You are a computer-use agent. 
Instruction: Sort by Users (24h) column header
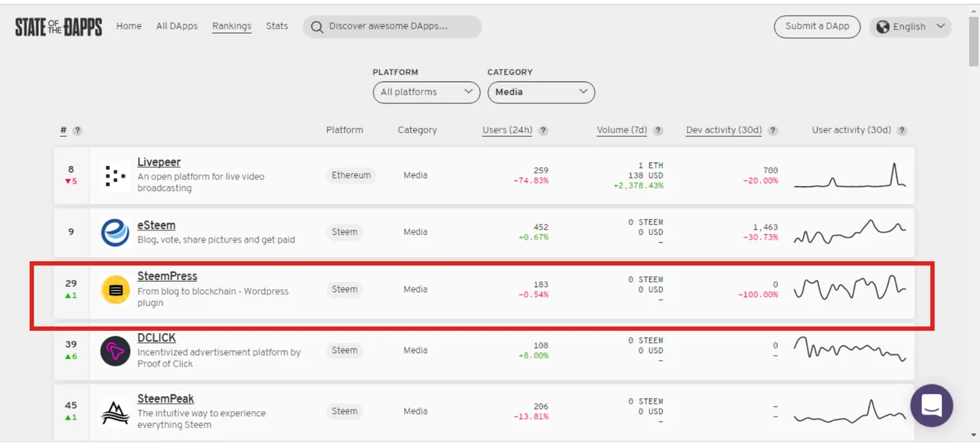507,130
